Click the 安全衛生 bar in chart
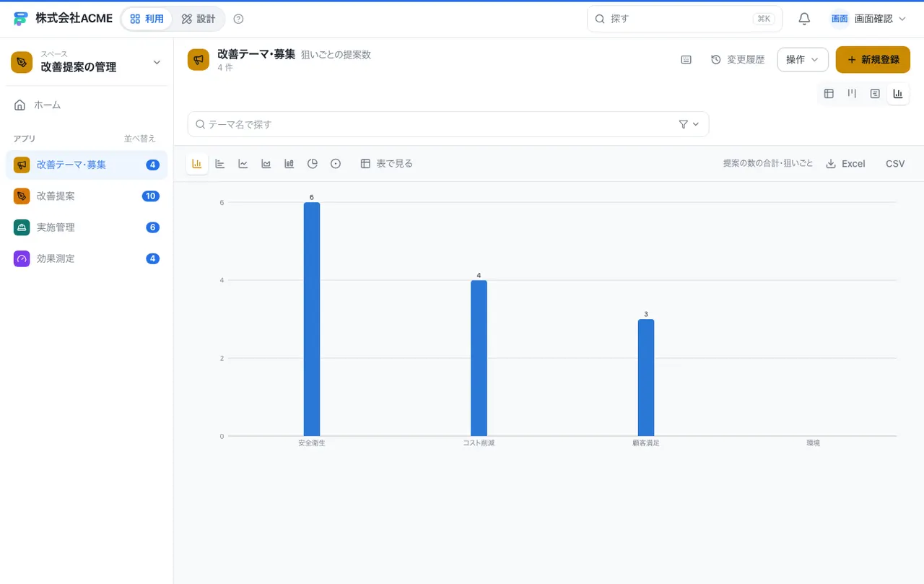 point(312,319)
